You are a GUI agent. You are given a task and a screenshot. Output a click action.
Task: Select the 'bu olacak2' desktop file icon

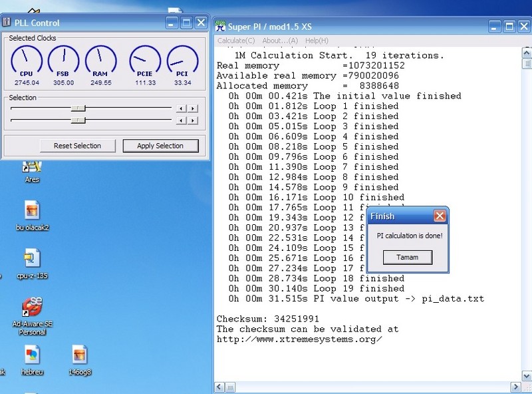[x=32, y=216]
